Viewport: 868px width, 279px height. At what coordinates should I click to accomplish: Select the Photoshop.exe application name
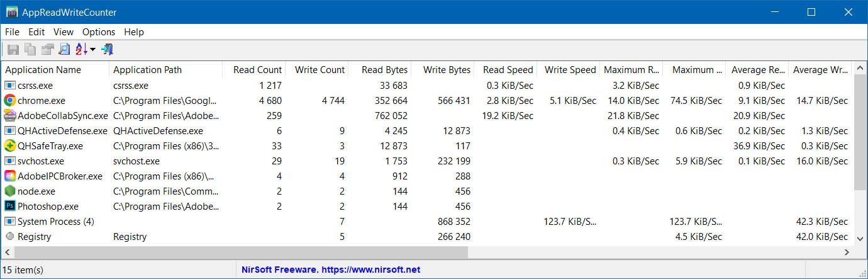click(48, 206)
